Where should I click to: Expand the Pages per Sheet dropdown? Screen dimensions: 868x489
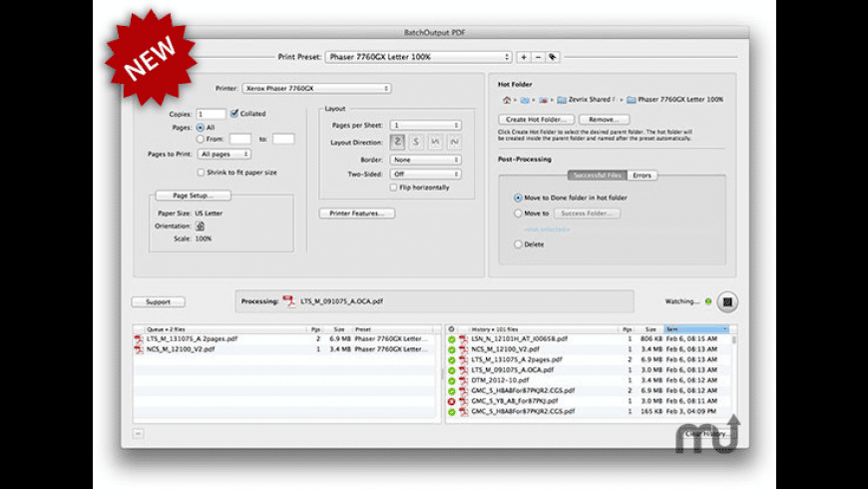pyautogui.click(x=426, y=125)
